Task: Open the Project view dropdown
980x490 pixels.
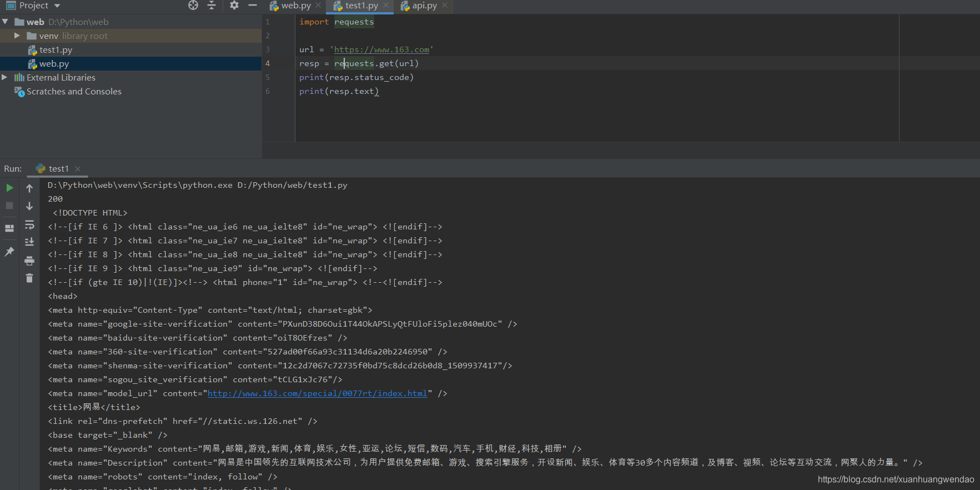Action: (57, 6)
